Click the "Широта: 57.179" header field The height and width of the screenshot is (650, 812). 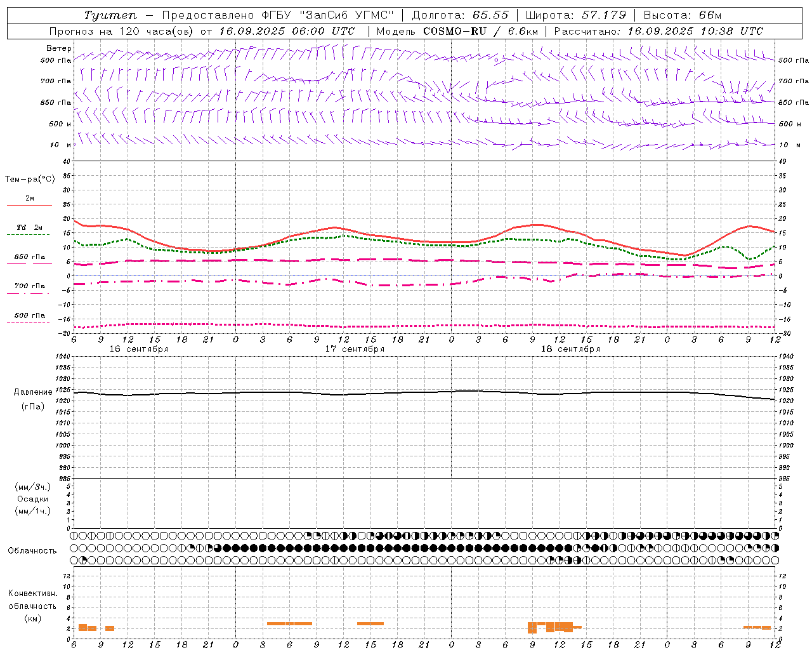click(x=576, y=15)
